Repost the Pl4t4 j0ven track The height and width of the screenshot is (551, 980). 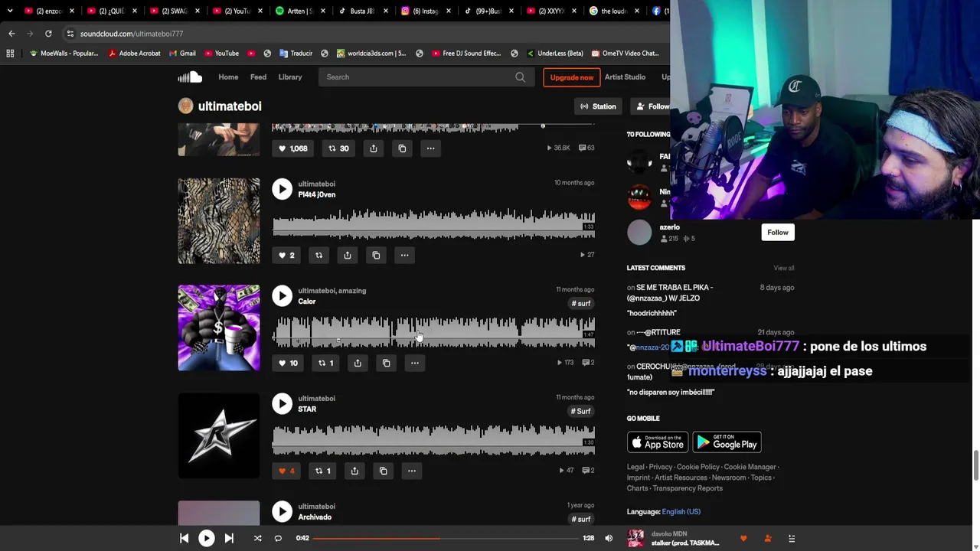pos(318,256)
